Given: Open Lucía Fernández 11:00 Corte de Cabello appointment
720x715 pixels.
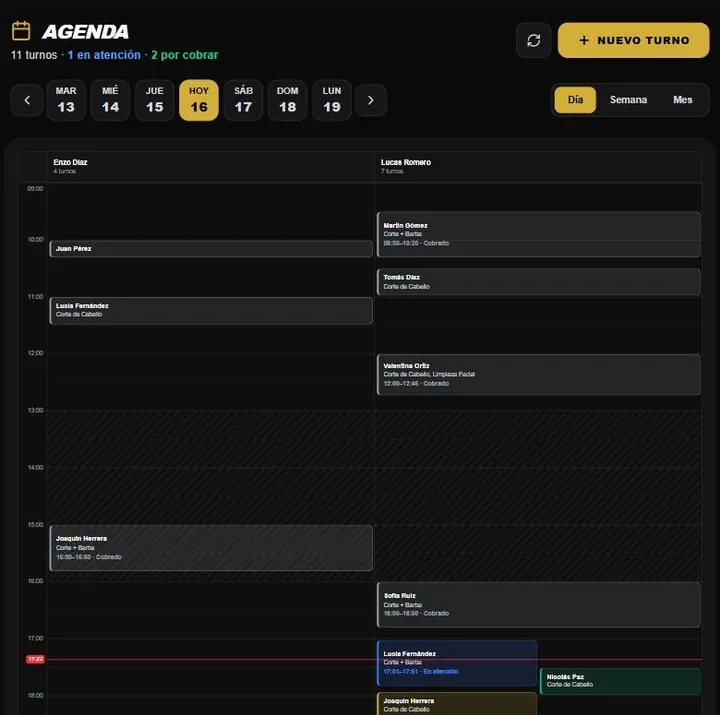Looking at the screenshot, I should coord(211,310).
